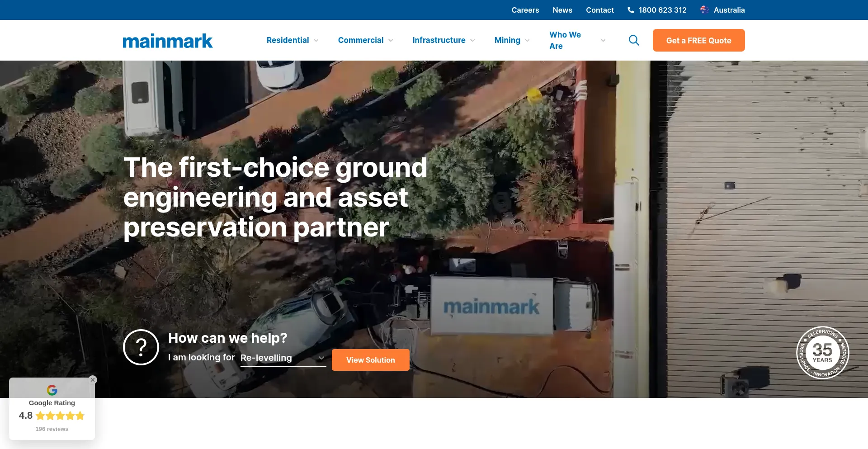
Task: Expand the Commercial menu chevron
Action: tap(391, 40)
